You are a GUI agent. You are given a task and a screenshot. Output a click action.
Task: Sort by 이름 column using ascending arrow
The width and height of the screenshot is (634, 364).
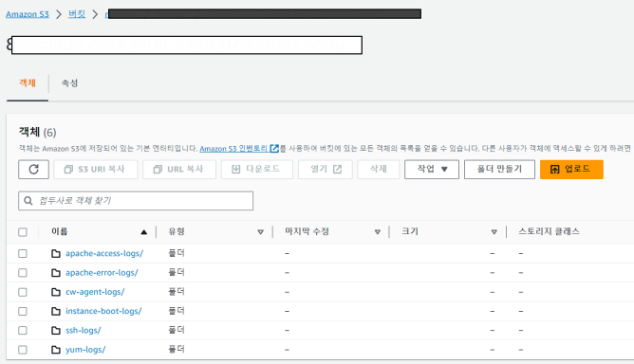144,232
